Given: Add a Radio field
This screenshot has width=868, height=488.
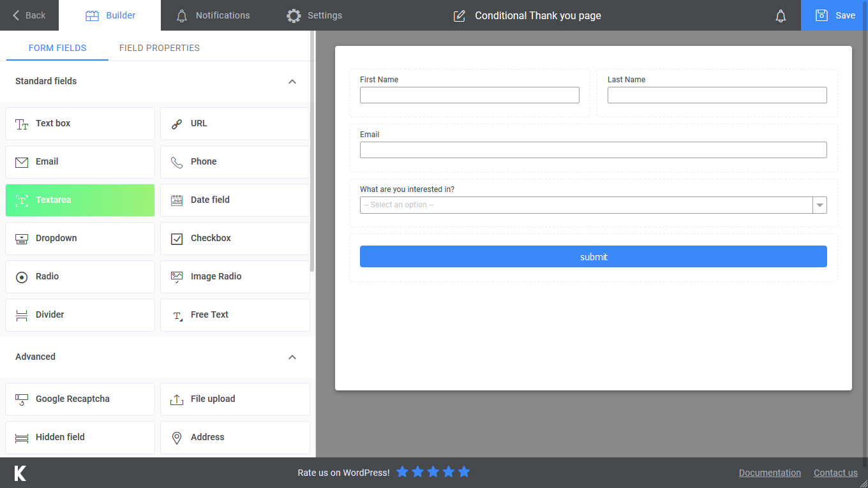Looking at the screenshot, I should pyautogui.click(x=80, y=277).
